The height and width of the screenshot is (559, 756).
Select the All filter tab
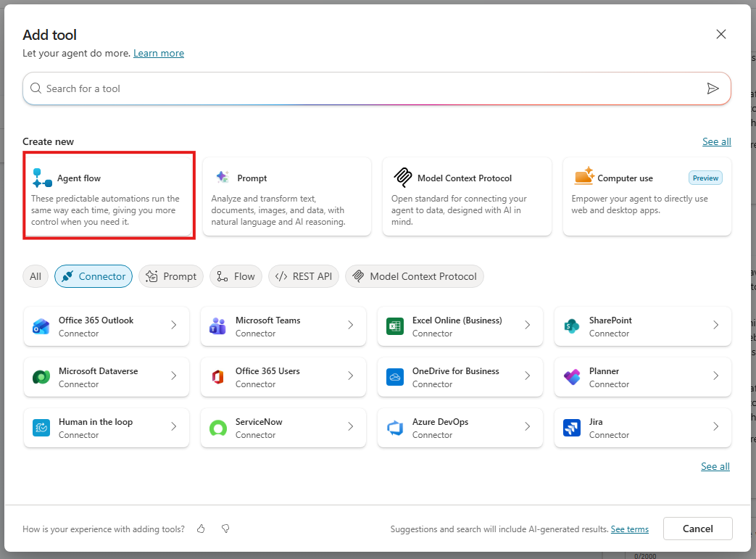(36, 276)
